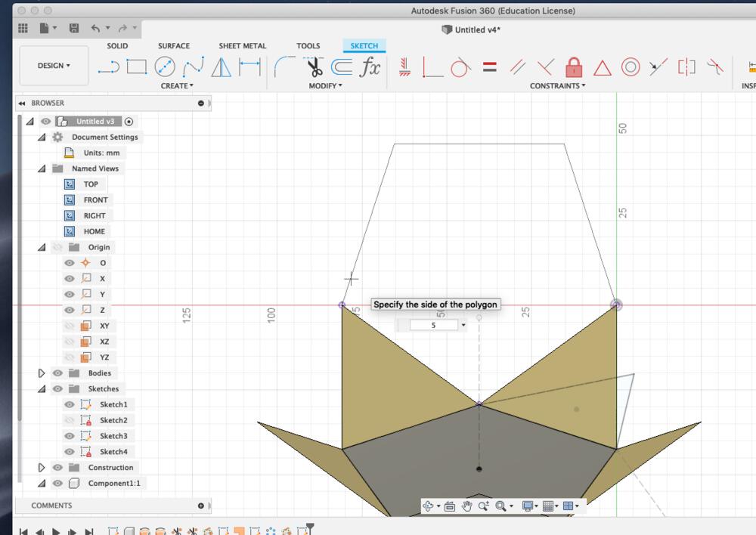Viewport: 756px width, 535px height.
Task: Apply the Equal constraint
Action: click(x=490, y=66)
